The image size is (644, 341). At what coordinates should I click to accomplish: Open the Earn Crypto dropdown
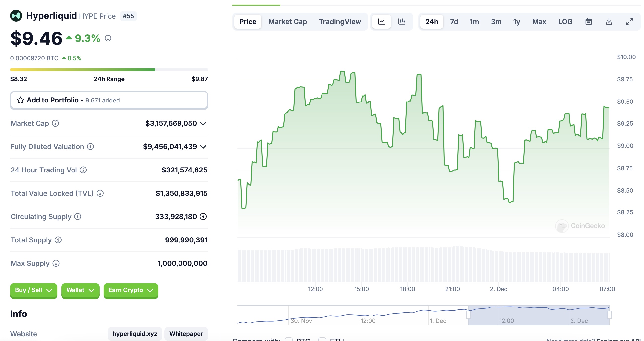click(x=131, y=290)
